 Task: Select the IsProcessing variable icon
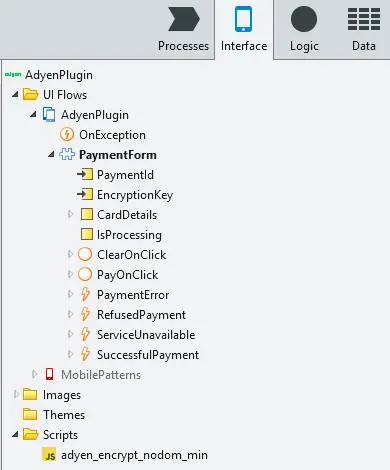pos(87,234)
